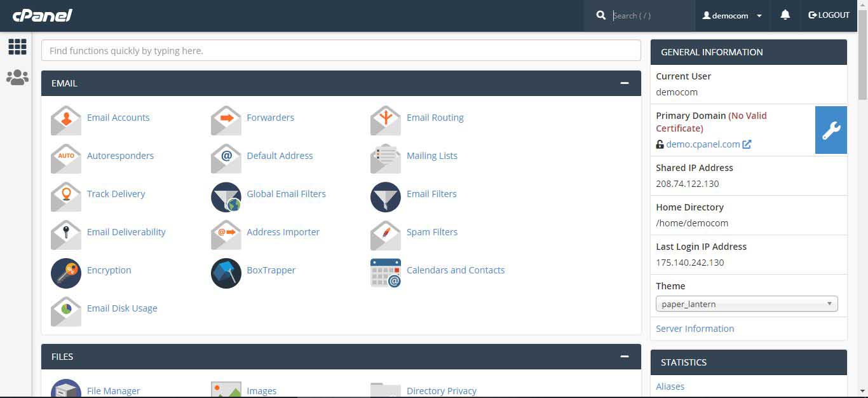Click the Email Disk Usage text link
Image resolution: width=868 pixels, height=398 pixels.
coord(122,308)
